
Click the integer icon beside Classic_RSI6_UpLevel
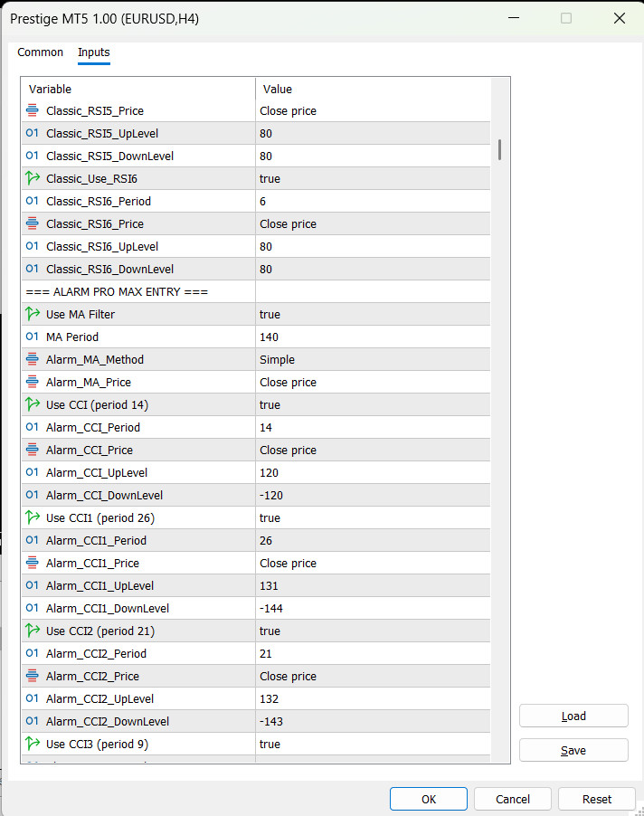pos(33,246)
